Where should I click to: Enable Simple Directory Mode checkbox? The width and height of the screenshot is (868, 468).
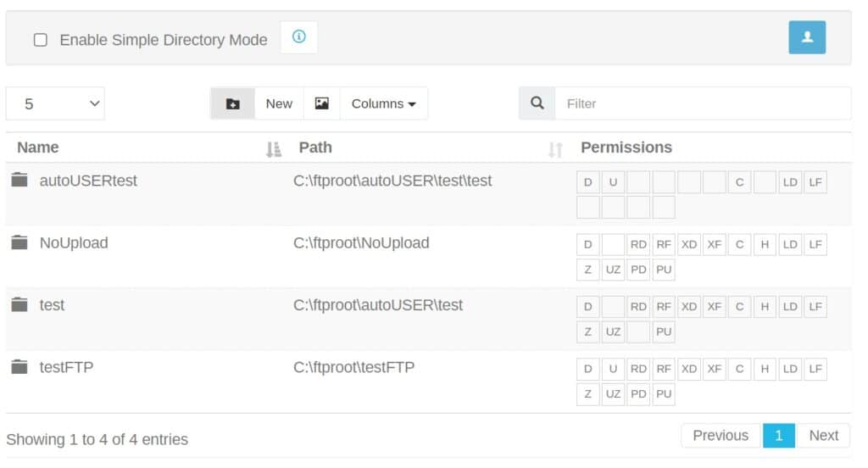tap(41, 40)
